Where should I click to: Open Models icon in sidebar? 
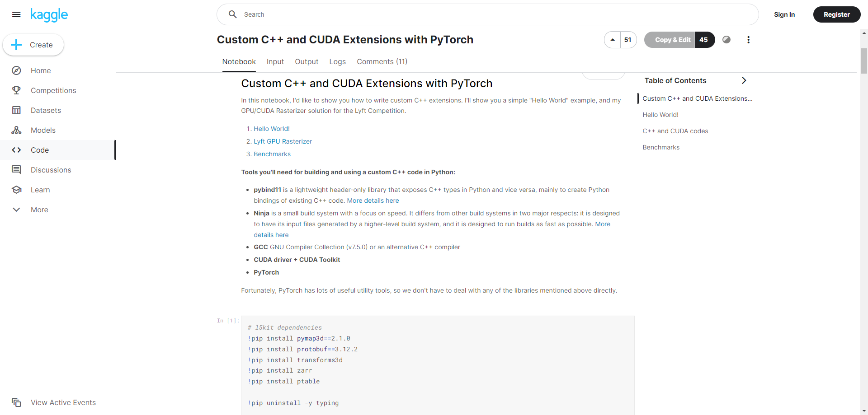pos(16,130)
